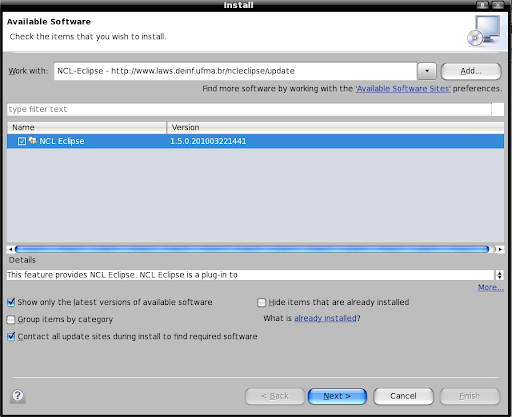Click the horizontal scrollbar left arrow
The image size is (512, 417).
click(x=11, y=249)
